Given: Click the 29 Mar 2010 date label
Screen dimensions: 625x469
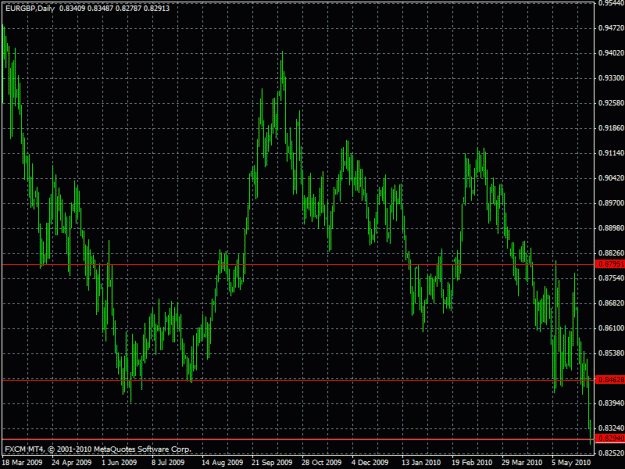Looking at the screenshot, I should [522, 462].
